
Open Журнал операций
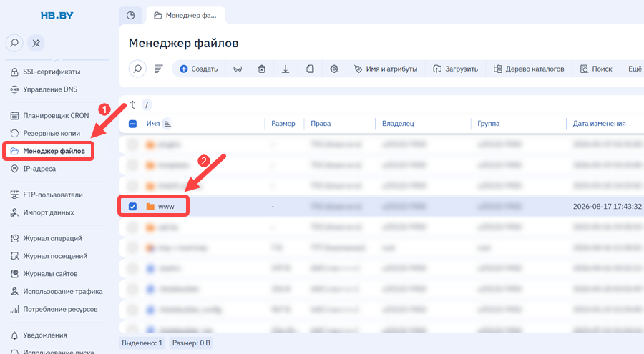click(52, 238)
